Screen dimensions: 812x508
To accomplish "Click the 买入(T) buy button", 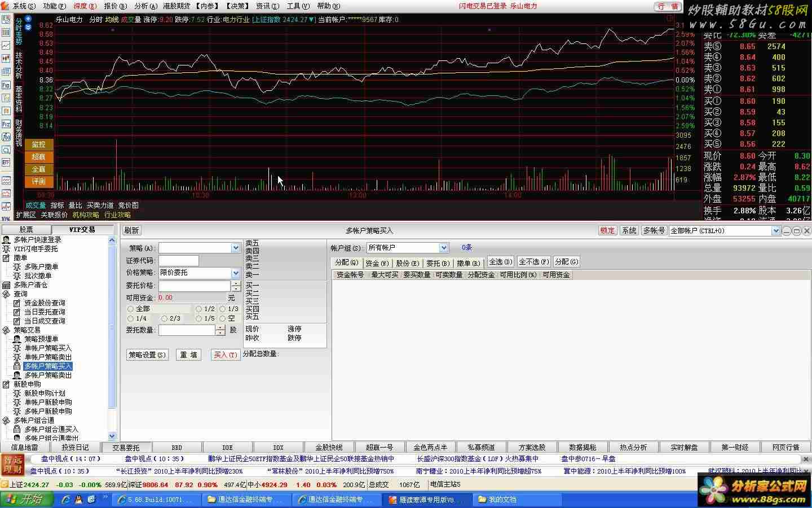I will point(226,355).
